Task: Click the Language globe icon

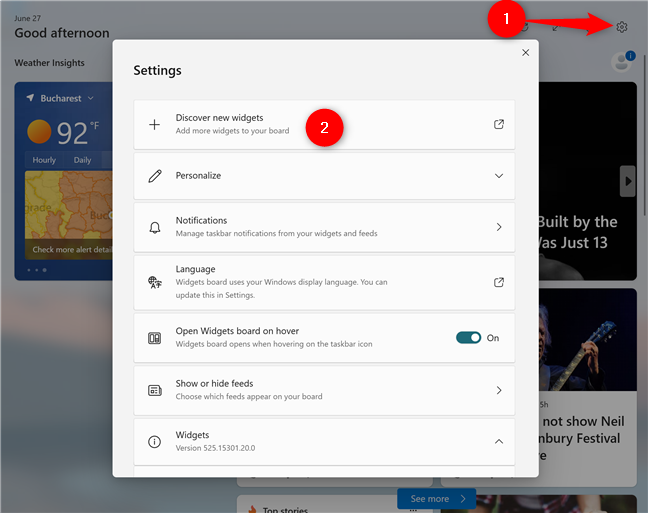Action: click(x=155, y=282)
